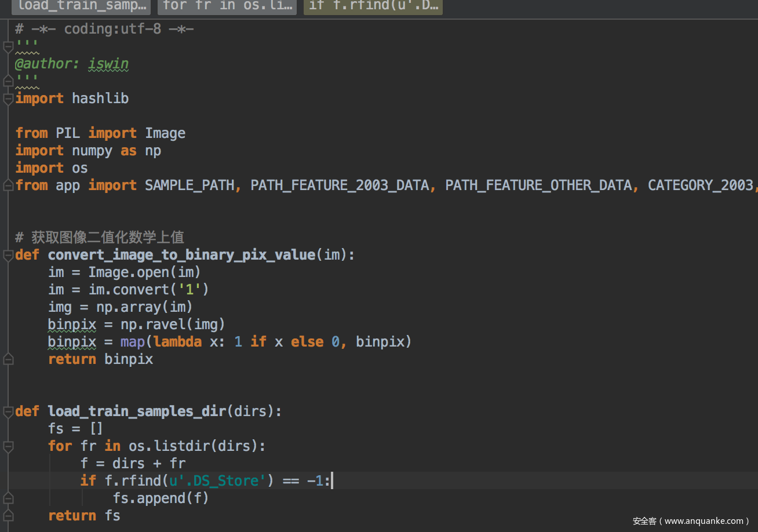Click fold end marker beside fs.append(f)
Image resolution: width=758 pixels, height=532 pixels.
pos(8,498)
